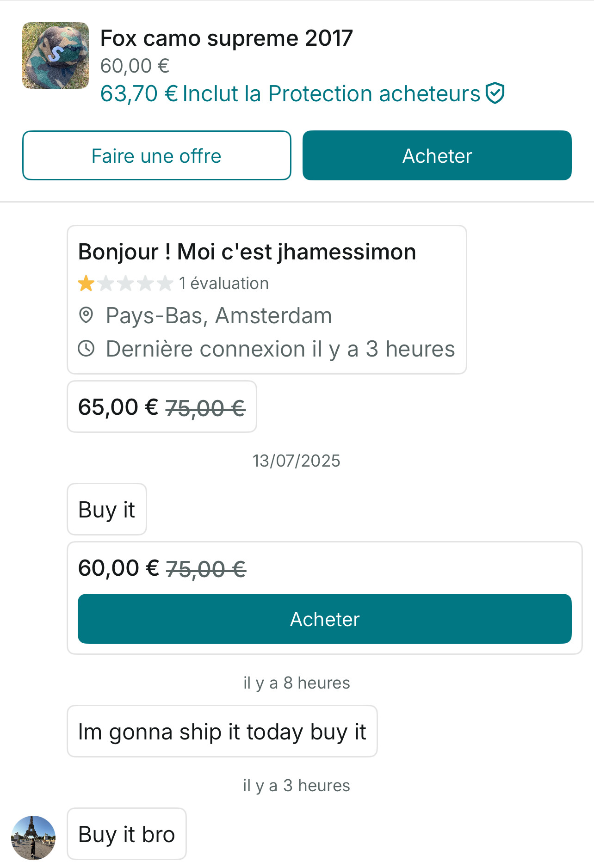Screen dimensions: 594x868
Task: Click the 1 évaluation review count
Action: coord(224,283)
